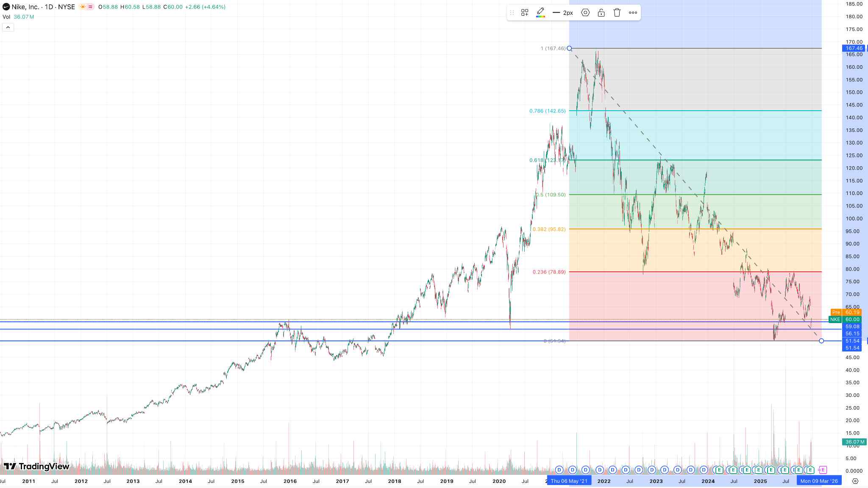Toggle the lock on selected drawing

601,13
